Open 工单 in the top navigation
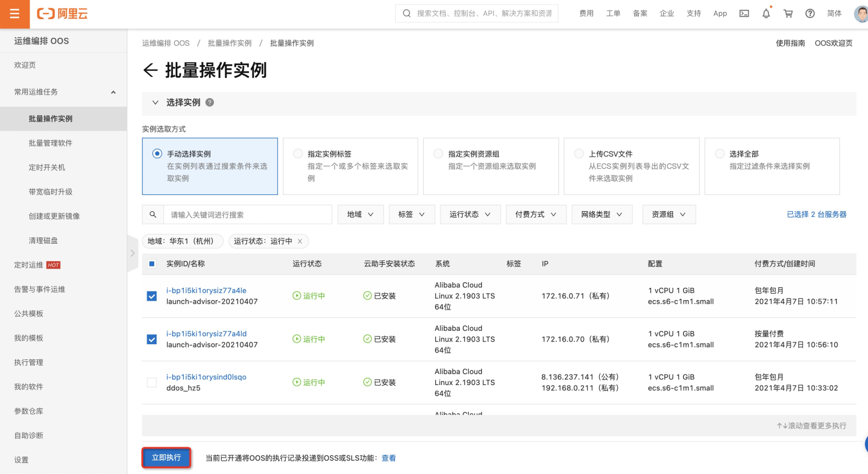This screenshot has height=474, width=868. tap(613, 13)
